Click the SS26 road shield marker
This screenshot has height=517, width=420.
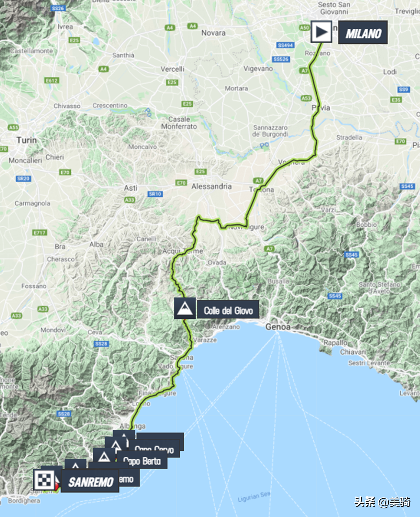[58, 8]
